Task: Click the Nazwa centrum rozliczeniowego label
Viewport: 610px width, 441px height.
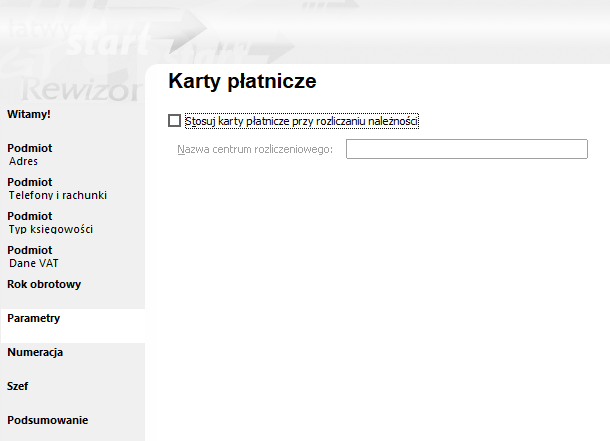Action: [255, 149]
